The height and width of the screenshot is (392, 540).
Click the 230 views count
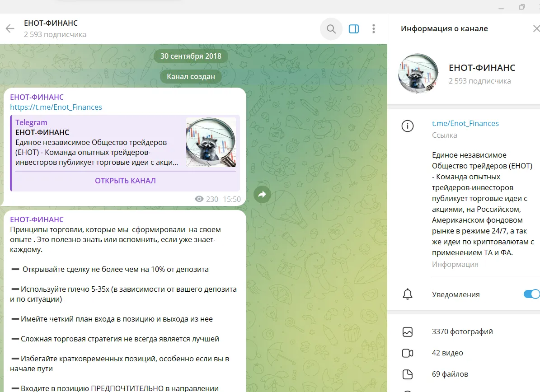(x=212, y=199)
